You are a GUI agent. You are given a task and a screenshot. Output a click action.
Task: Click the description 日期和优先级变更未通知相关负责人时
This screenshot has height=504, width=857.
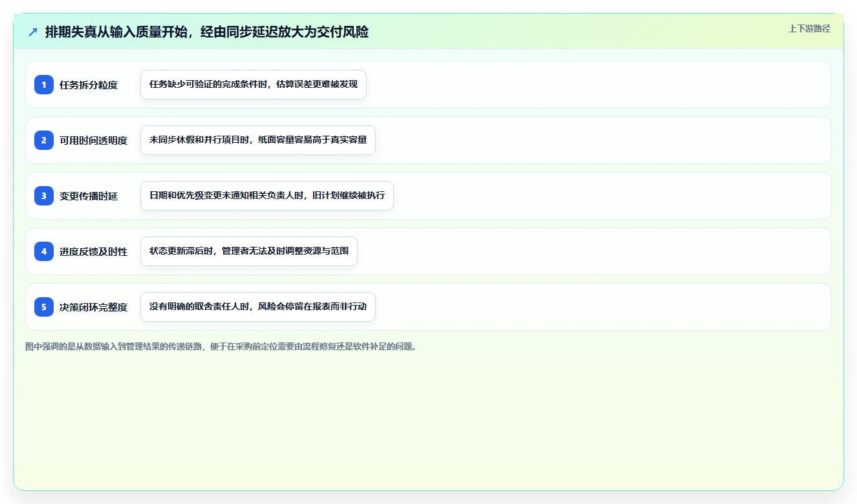point(267,196)
